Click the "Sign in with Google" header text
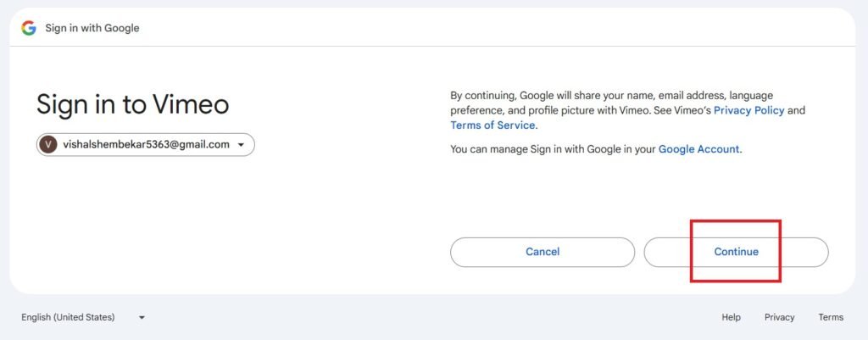The height and width of the screenshot is (340, 868). point(92,28)
